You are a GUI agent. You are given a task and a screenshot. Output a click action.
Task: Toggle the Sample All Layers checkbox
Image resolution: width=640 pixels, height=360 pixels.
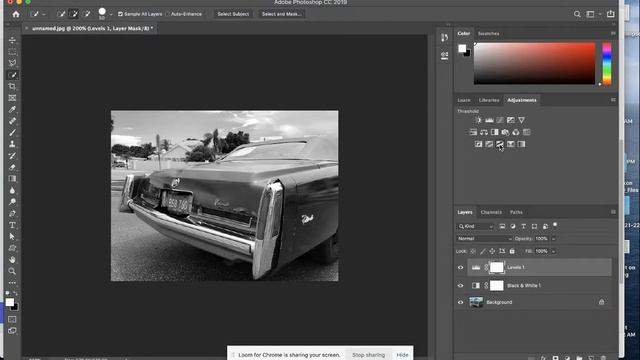tap(120, 14)
